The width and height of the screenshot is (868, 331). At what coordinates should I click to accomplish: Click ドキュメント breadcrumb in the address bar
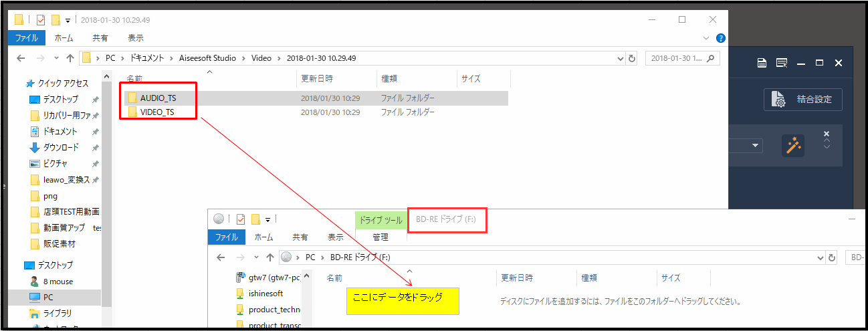[147, 58]
